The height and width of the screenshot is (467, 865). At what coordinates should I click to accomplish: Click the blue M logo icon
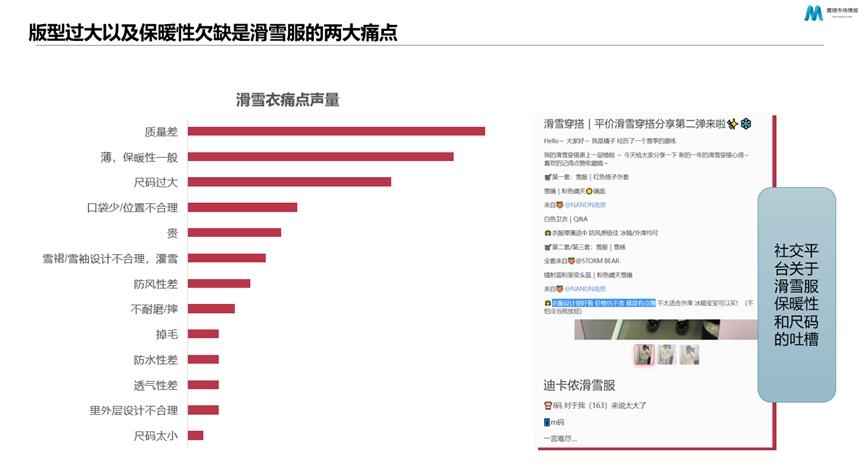(813, 13)
